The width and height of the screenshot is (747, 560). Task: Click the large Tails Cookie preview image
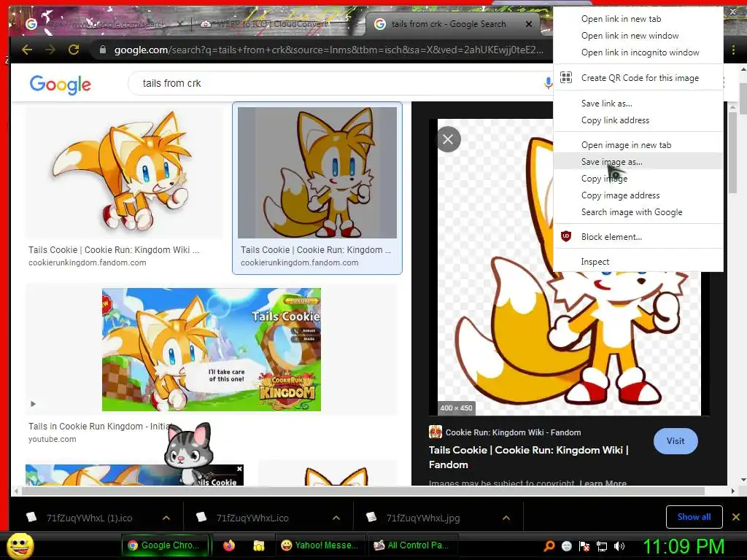[569, 333]
